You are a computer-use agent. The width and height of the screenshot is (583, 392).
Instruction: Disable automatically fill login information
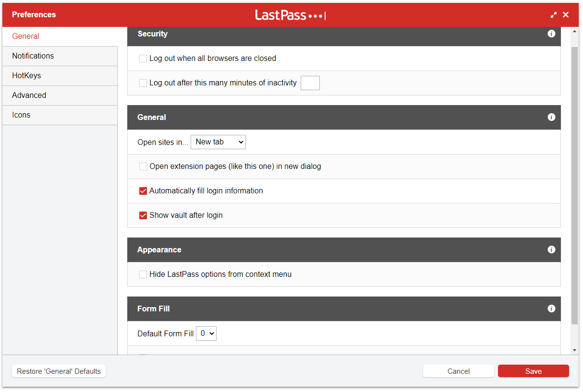143,190
